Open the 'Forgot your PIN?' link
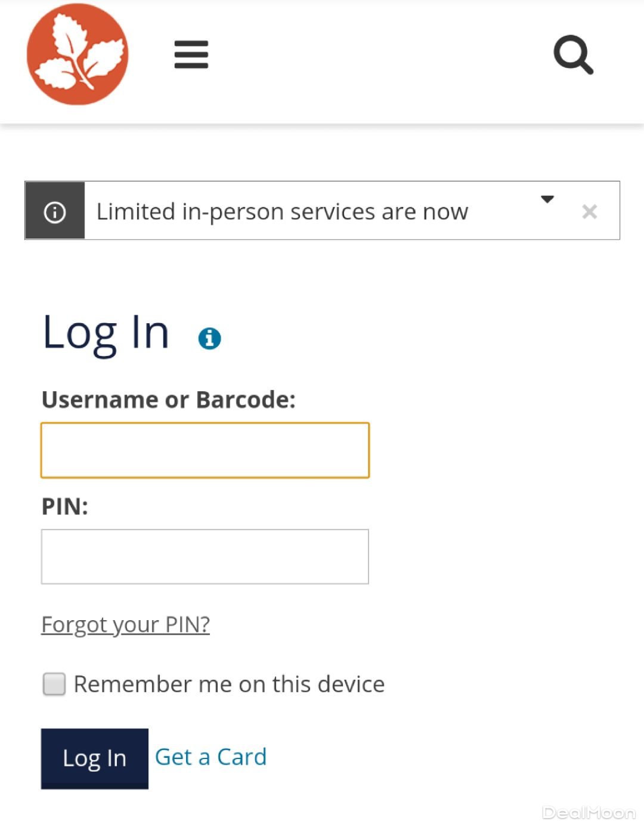644x827 pixels. tap(125, 624)
